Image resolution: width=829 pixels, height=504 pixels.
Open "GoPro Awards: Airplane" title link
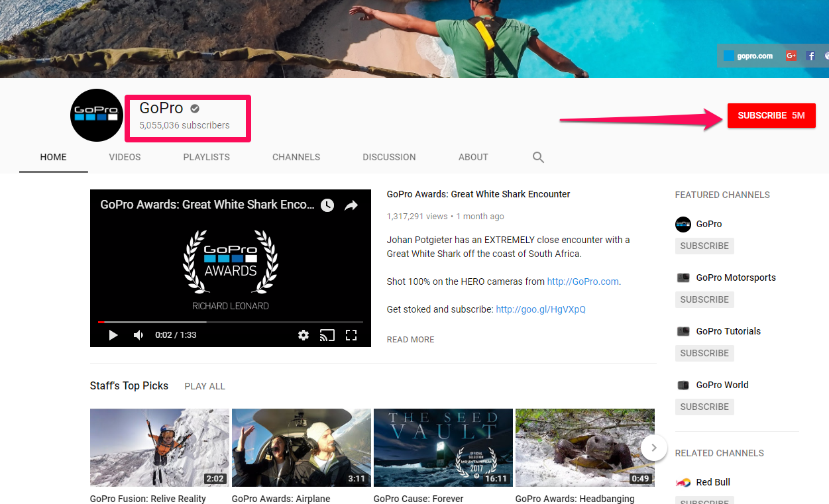[281, 499]
